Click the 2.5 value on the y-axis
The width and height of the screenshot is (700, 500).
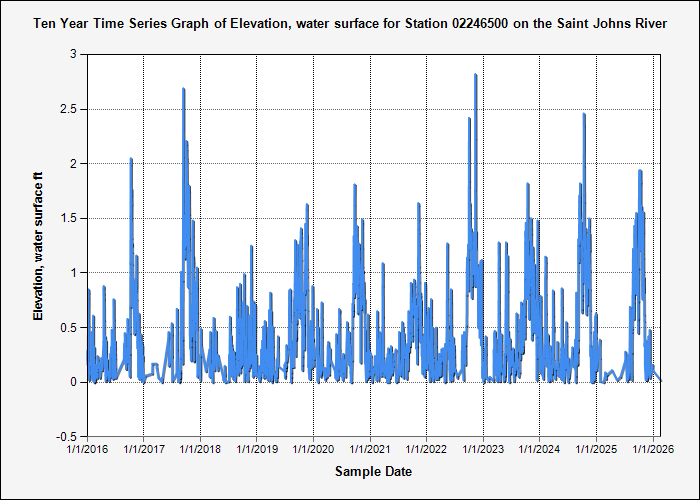68,109
